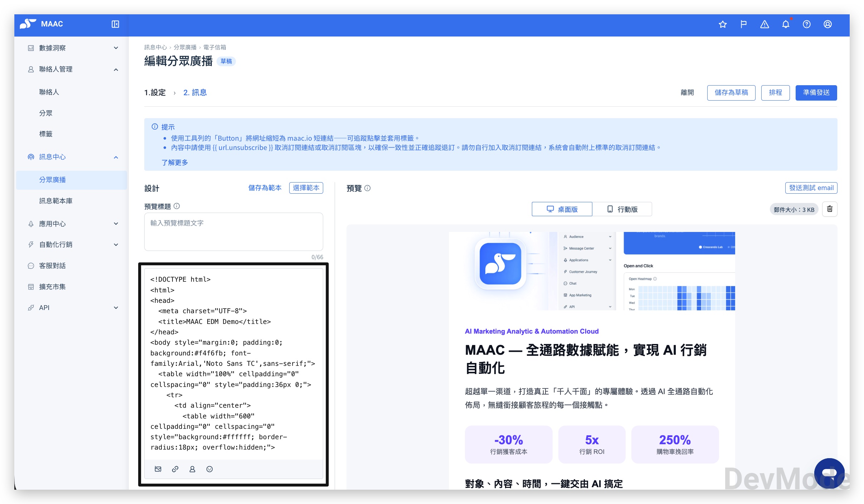Viewport: 864px width, 504px height.
Task: Insert an emoji via the smiley icon
Action: 209,469
